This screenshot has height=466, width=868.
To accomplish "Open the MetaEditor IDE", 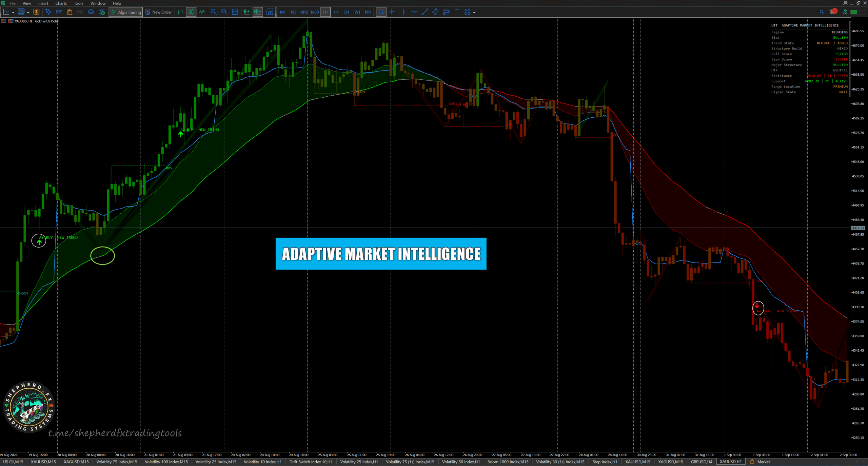I will [59, 12].
